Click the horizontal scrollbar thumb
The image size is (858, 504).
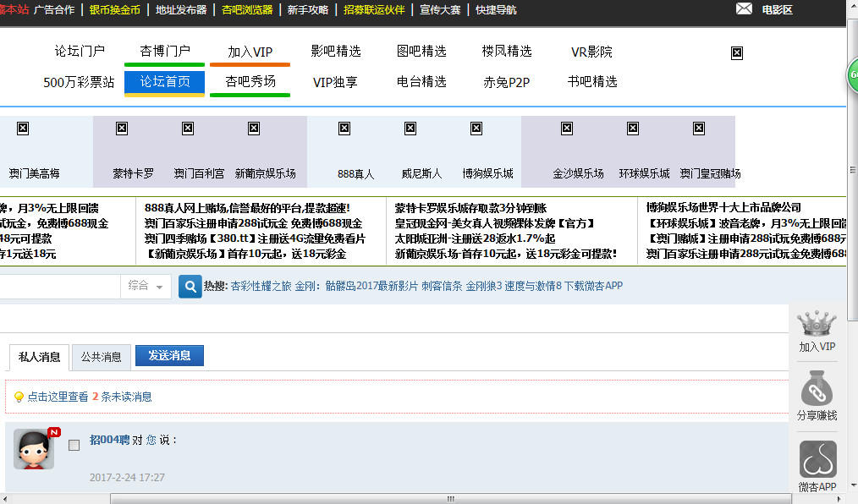click(x=450, y=499)
